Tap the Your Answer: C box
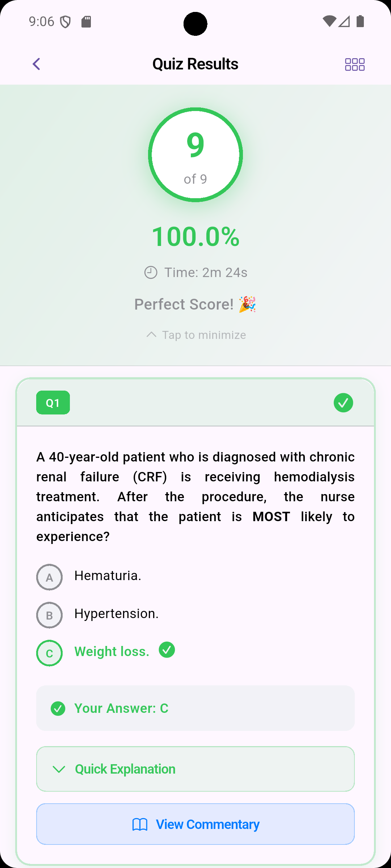The height and width of the screenshot is (868, 391). [195, 708]
